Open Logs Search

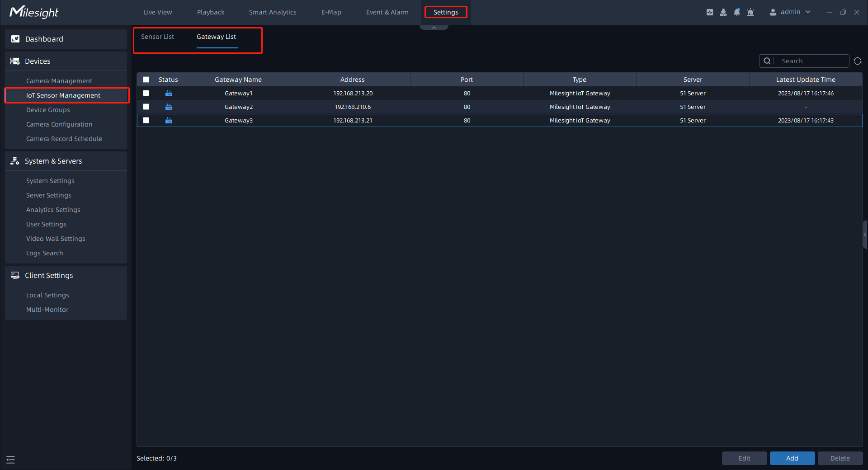click(45, 253)
